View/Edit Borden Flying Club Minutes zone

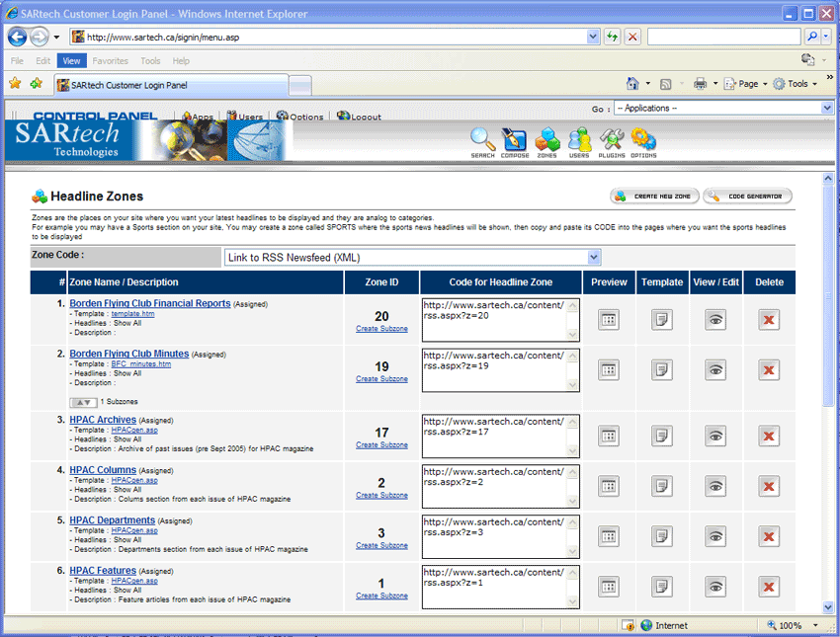click(715, 370)
